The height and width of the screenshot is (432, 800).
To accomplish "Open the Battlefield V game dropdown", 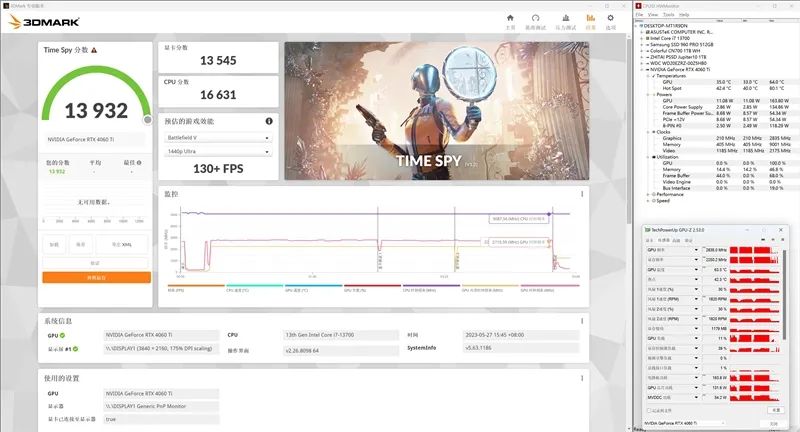I will pyautogui.click(x=218, y=138).
